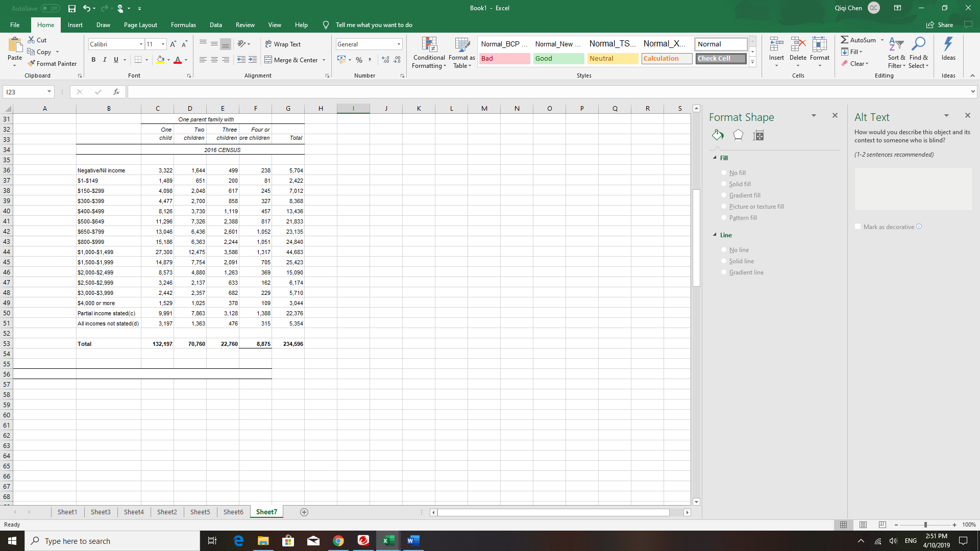
Task: Launch Word from the taskbar
Action: point(413,541)
